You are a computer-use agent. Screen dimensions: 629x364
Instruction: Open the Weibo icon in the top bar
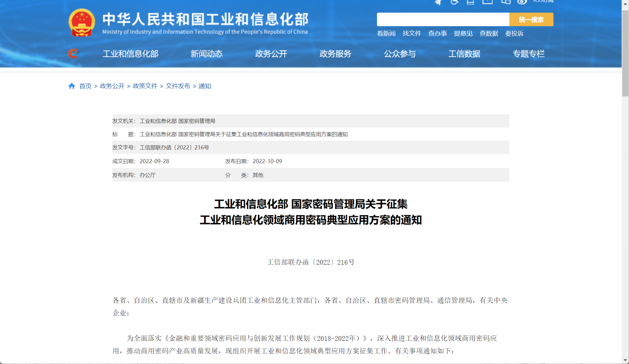click(522, 2)
